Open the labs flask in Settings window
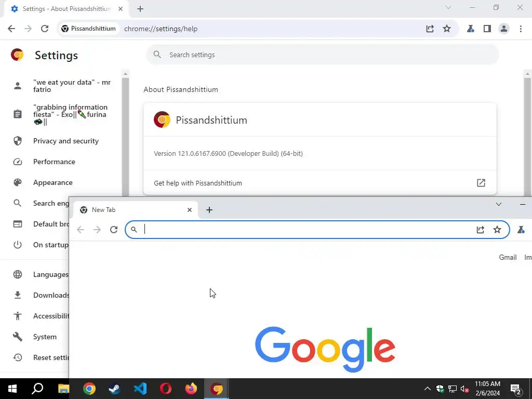This screenshot has width=532, height=399. click(470, 29)
